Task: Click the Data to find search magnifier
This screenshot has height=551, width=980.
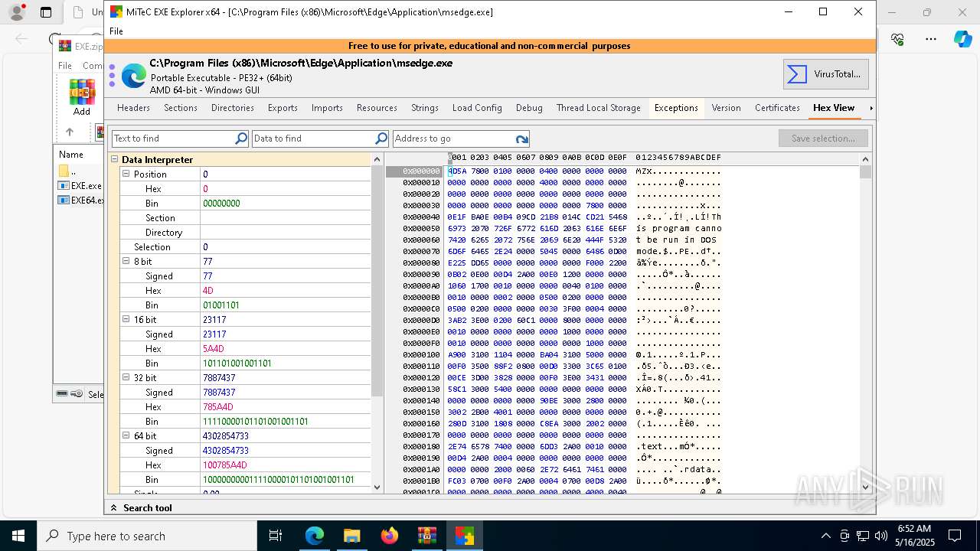Action: 381,139
